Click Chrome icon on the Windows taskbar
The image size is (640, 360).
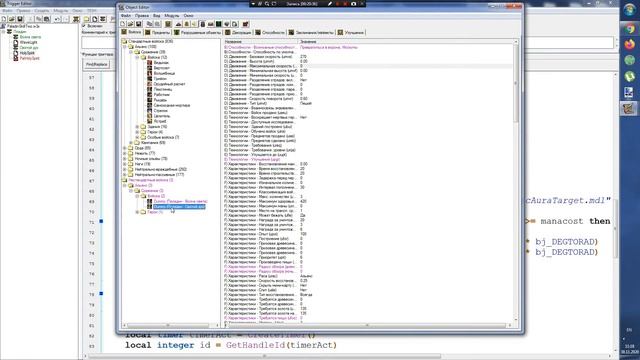click(x=629, y=29)
